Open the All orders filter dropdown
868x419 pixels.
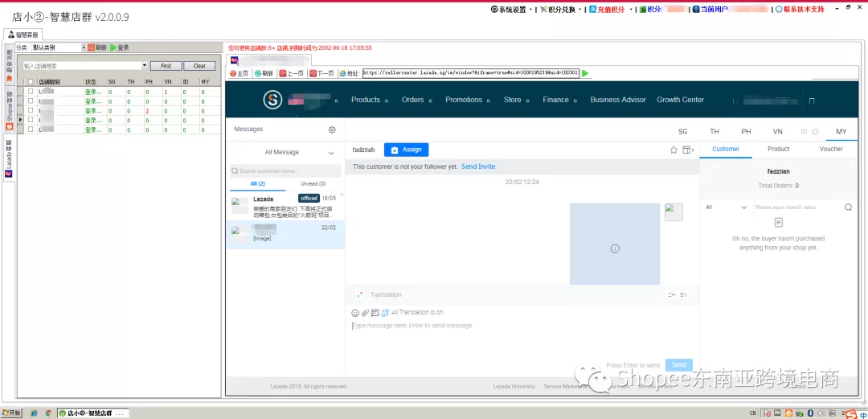point(727,207)
